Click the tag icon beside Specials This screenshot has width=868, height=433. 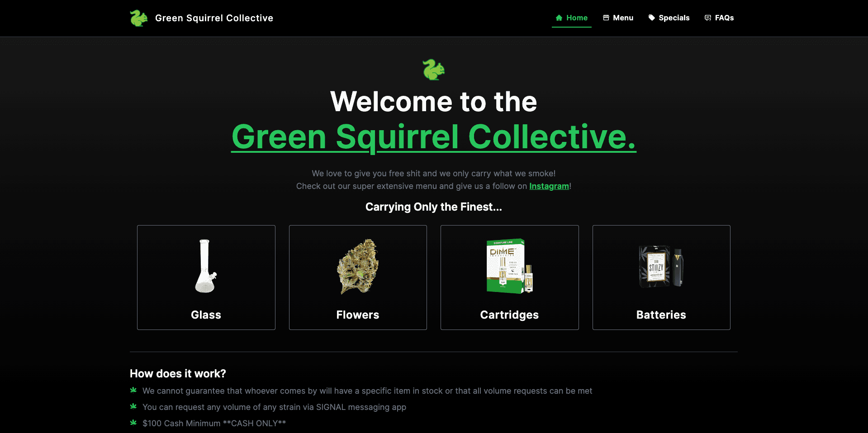tap(652, 18)
